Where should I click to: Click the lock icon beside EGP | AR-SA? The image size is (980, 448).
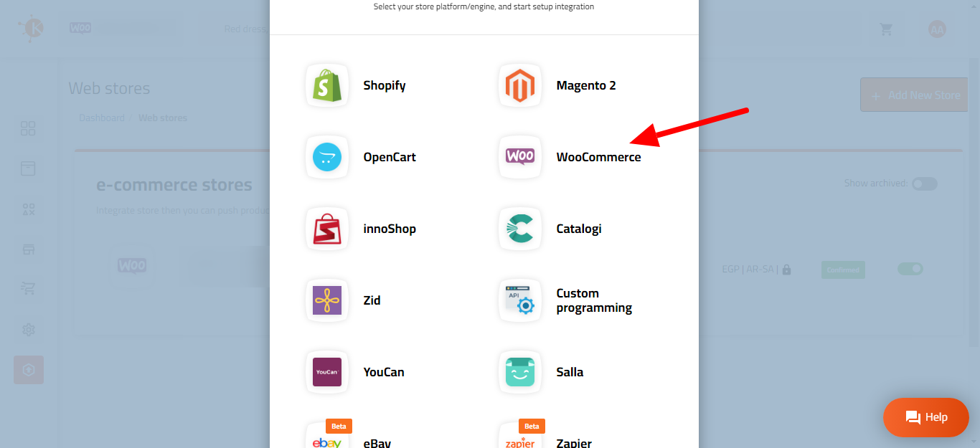pos(787,270)
